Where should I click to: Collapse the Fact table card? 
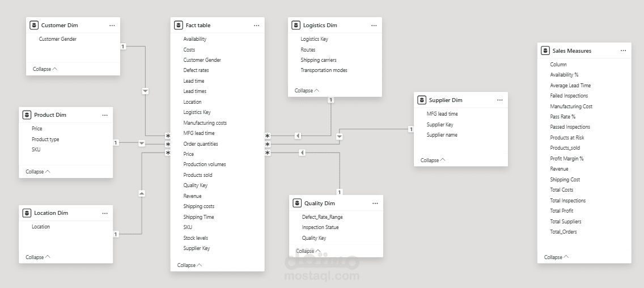(190, 265)
